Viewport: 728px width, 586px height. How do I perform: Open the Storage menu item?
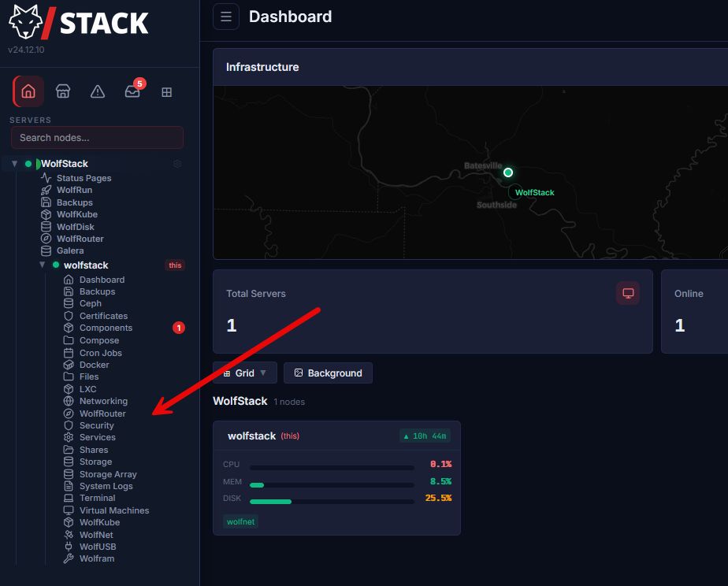pyautogui.click(x=95, y=462)
